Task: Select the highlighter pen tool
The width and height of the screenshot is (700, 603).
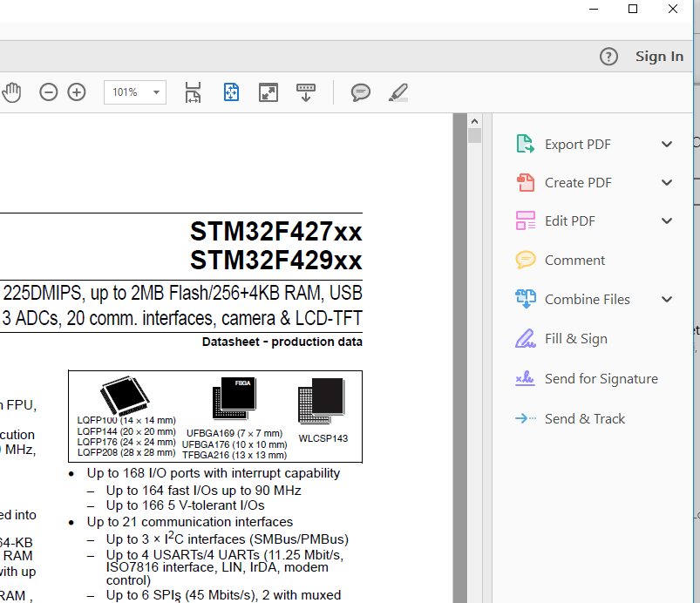Action: pyautogui.click(x=398, y=92)
